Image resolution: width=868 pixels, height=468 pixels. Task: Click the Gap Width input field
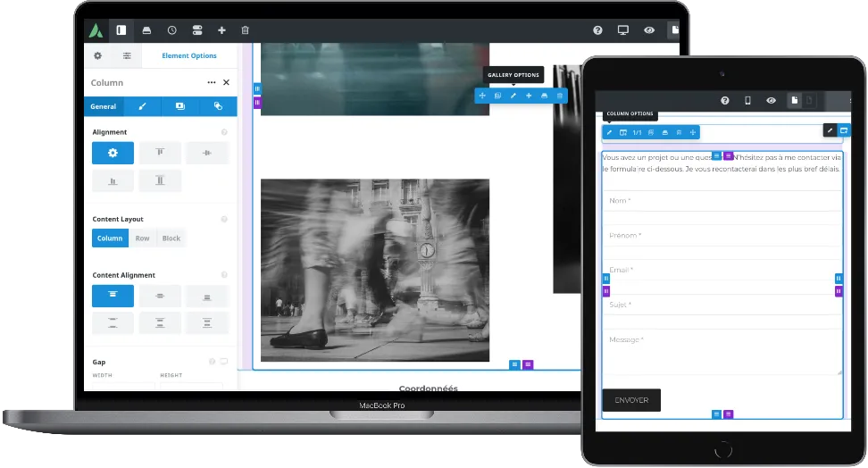(123, 387)
